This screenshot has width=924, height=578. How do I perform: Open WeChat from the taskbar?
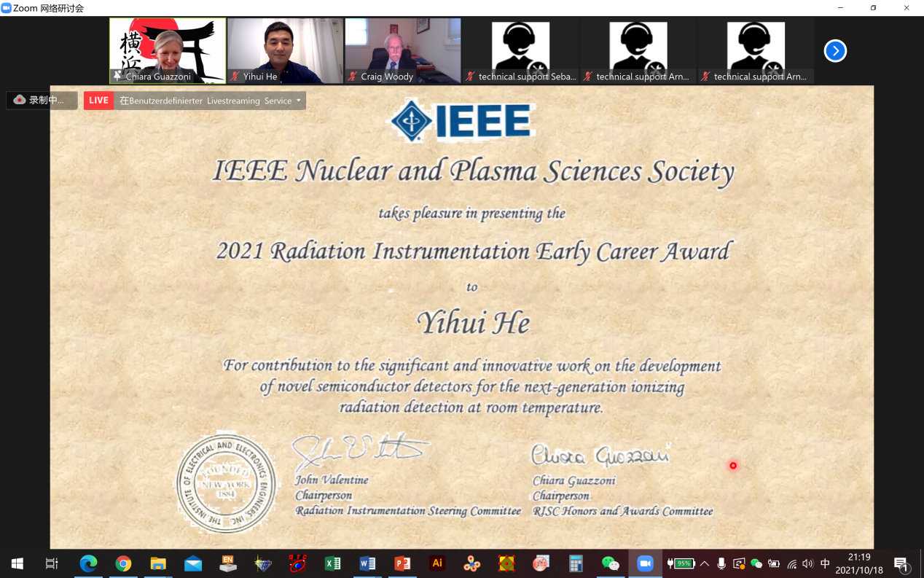(x=610, y=563)
